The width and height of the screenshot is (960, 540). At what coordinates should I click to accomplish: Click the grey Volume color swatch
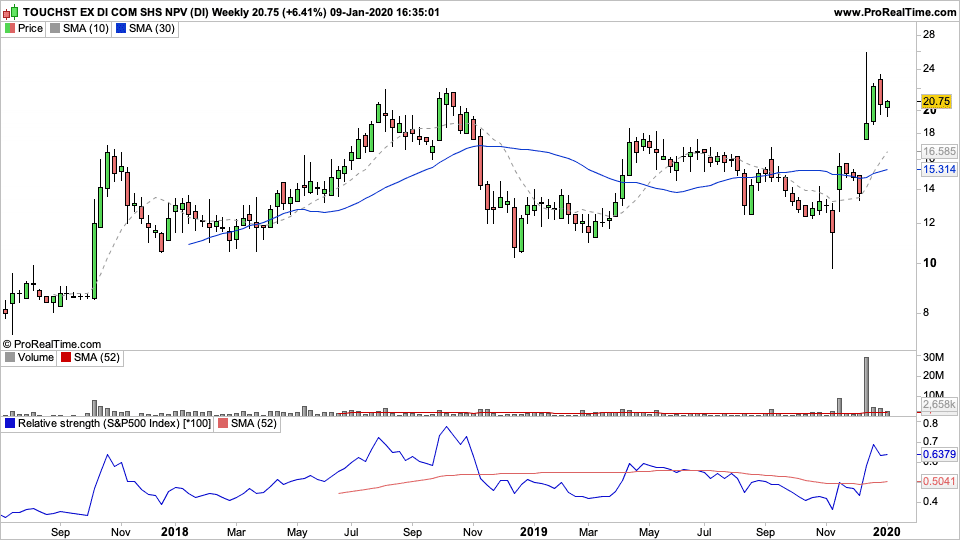click(10, 358)
